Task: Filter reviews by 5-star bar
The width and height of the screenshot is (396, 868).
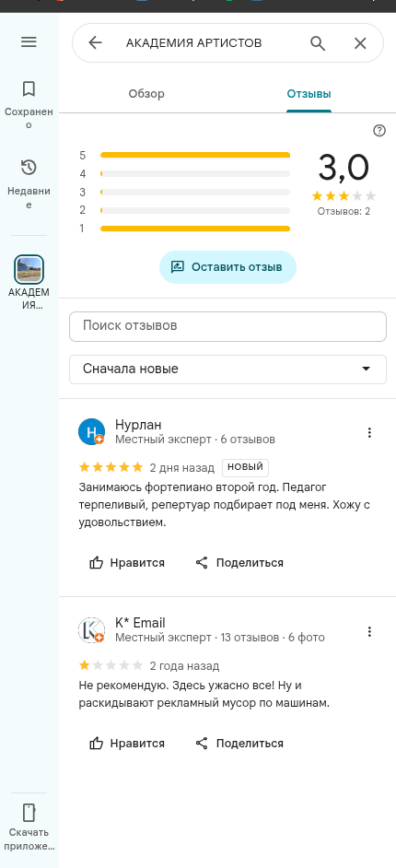Action: pyautogui.click(x=185, y=156)
